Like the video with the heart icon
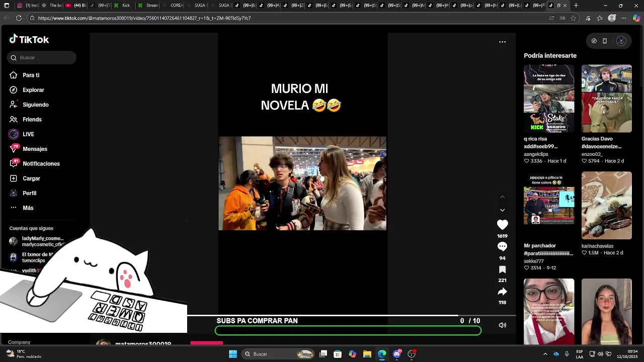This screenshot has height=362, width=644. pos(502,225)
